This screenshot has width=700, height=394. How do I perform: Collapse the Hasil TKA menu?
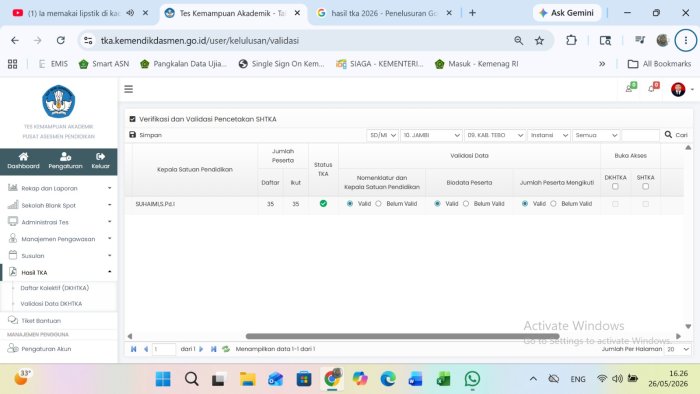(59, 272)
